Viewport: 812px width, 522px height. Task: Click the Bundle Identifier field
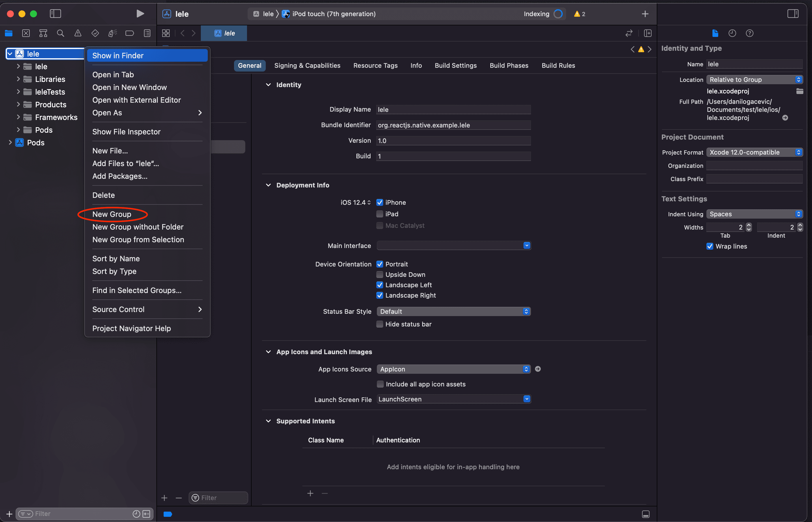coord(453,125)
